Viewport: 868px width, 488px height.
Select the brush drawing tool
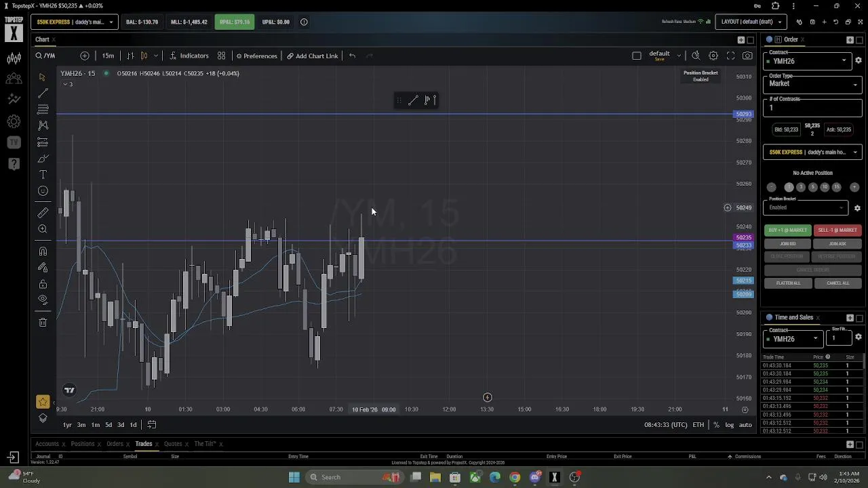(43, 159)
